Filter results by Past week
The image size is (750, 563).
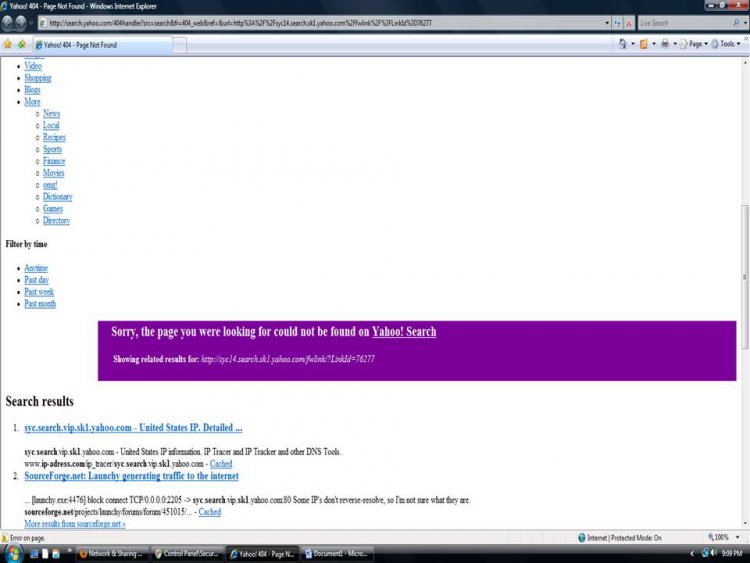pyautogui.click(x=39, y=292)
